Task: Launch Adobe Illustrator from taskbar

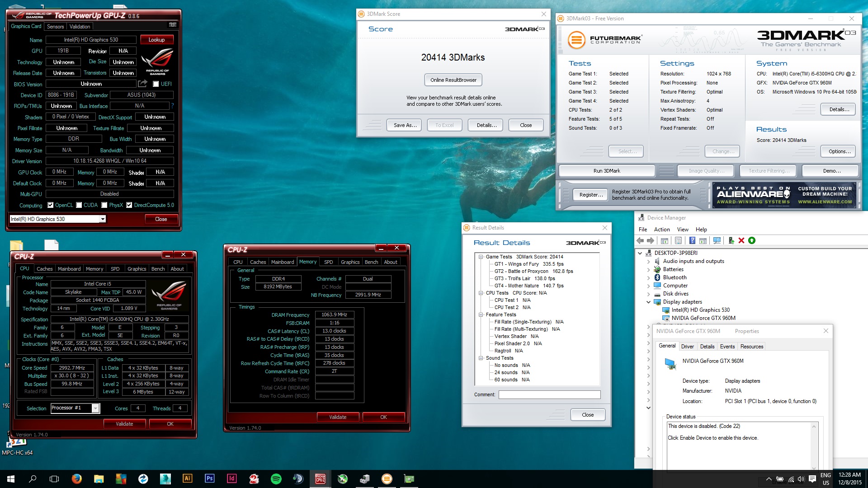Action: pos(187,479)
